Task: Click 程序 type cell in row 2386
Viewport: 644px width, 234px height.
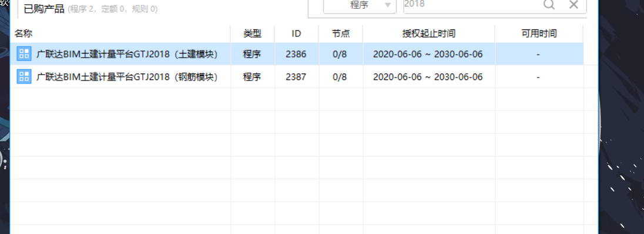Action: tap(252, 54)
